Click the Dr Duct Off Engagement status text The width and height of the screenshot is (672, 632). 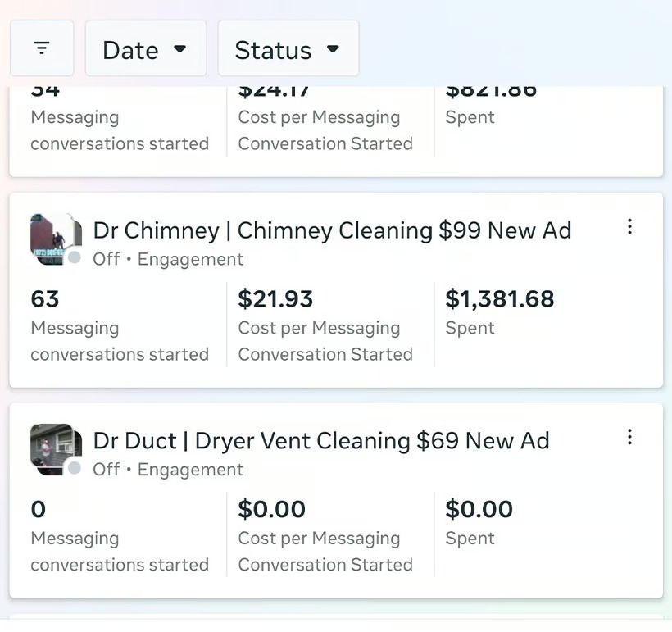pyautogui.click(x=168, y=470)
